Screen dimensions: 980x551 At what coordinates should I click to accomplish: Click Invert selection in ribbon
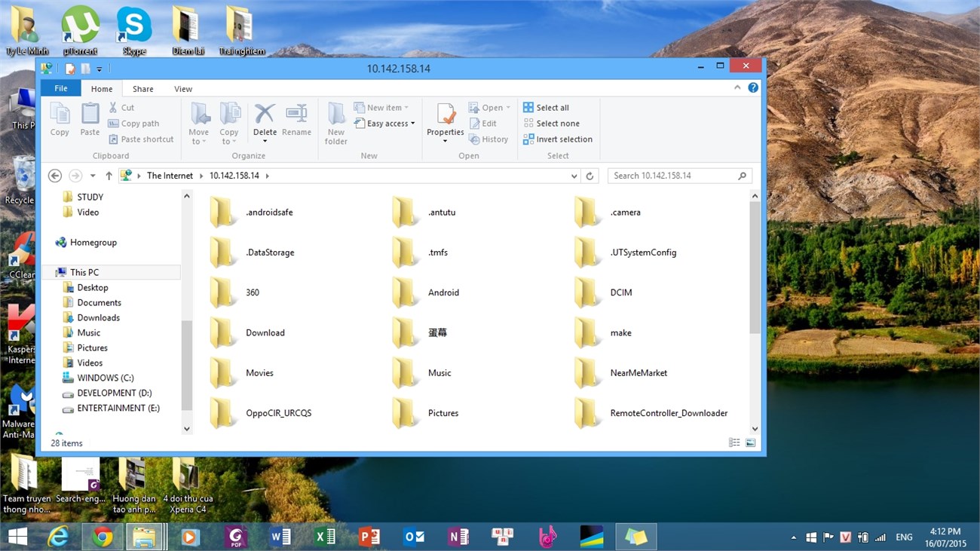click(558, 139)
